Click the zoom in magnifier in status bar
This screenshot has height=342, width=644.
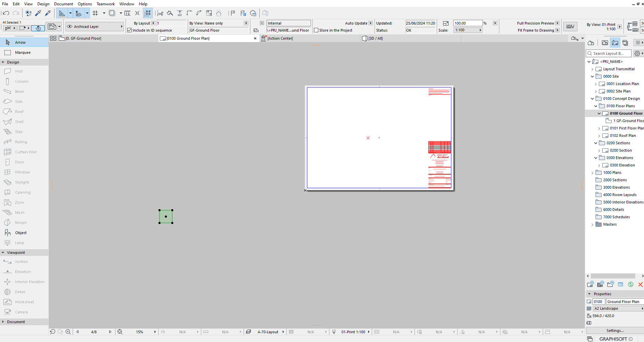pos(68,332)
